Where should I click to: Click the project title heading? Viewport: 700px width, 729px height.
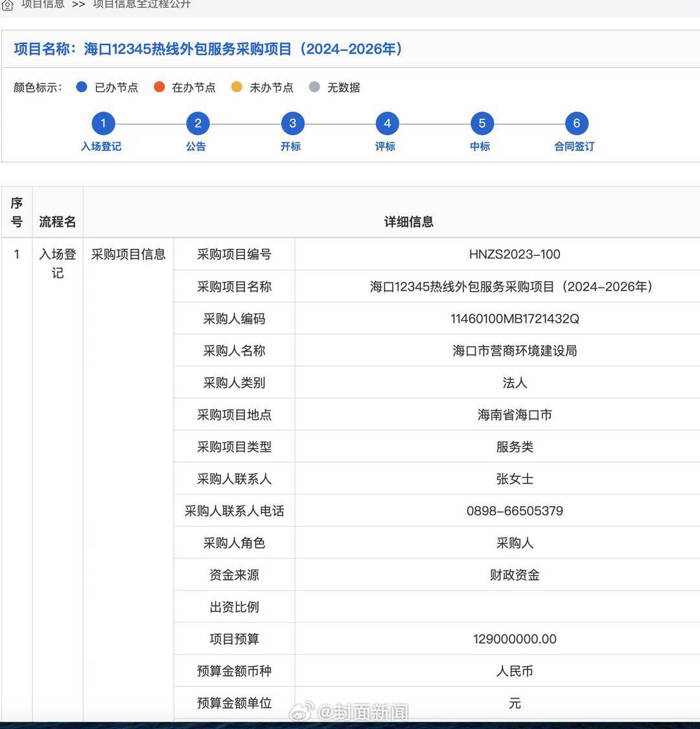tap(209, 49)
